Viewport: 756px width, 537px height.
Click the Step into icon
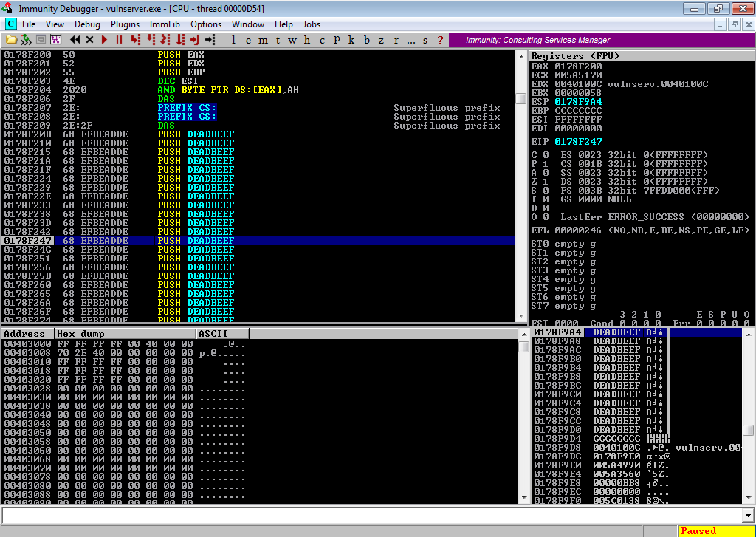tap(136, 40)
